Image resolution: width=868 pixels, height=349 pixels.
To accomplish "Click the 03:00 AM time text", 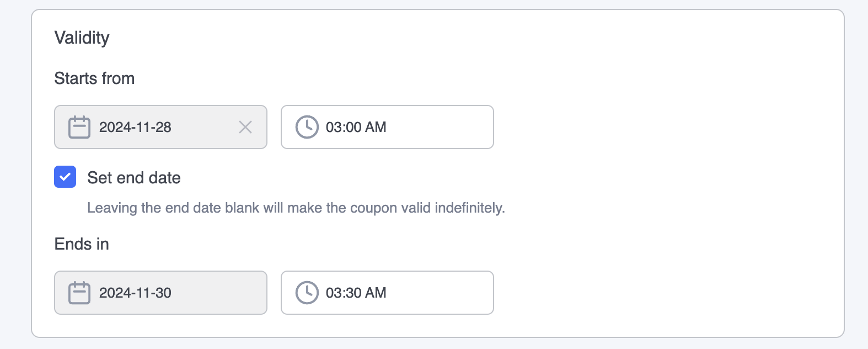I will click(356, 127).
